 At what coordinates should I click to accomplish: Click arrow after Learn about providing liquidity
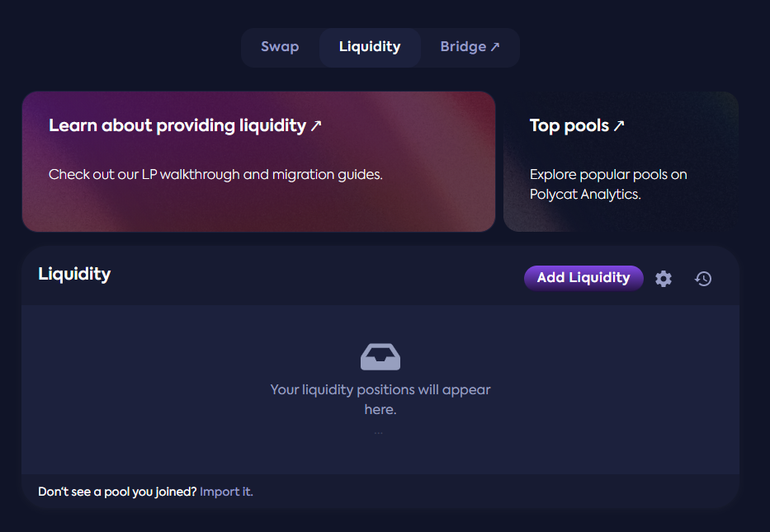point(316,126)
